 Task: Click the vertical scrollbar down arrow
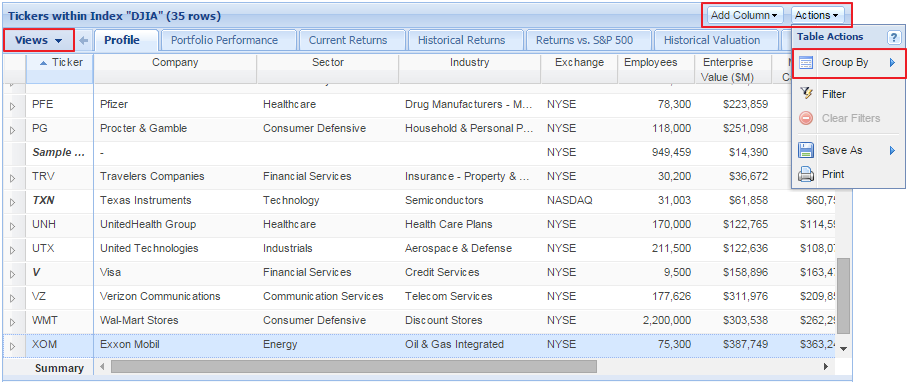tap(843, 348)
